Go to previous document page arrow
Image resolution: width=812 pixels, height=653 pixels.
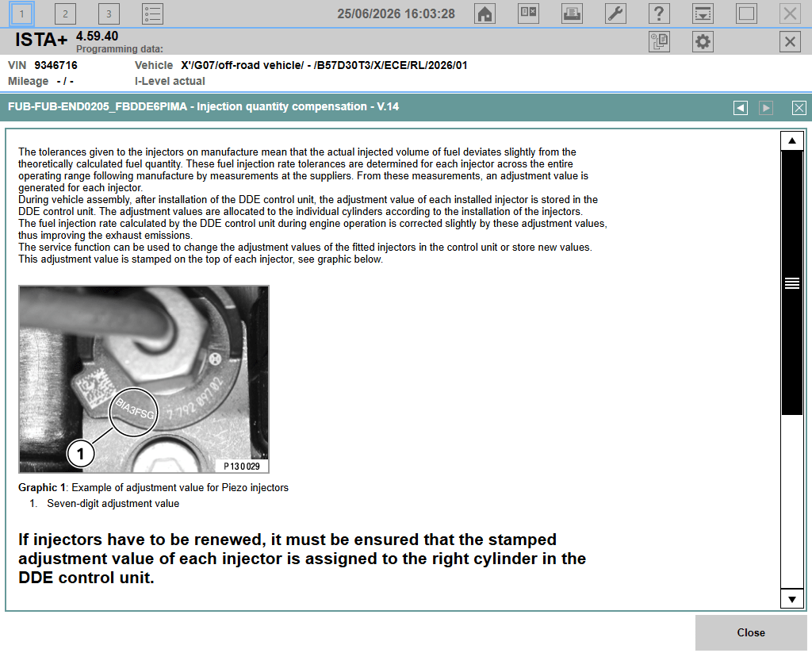click(x=741, y=108)
